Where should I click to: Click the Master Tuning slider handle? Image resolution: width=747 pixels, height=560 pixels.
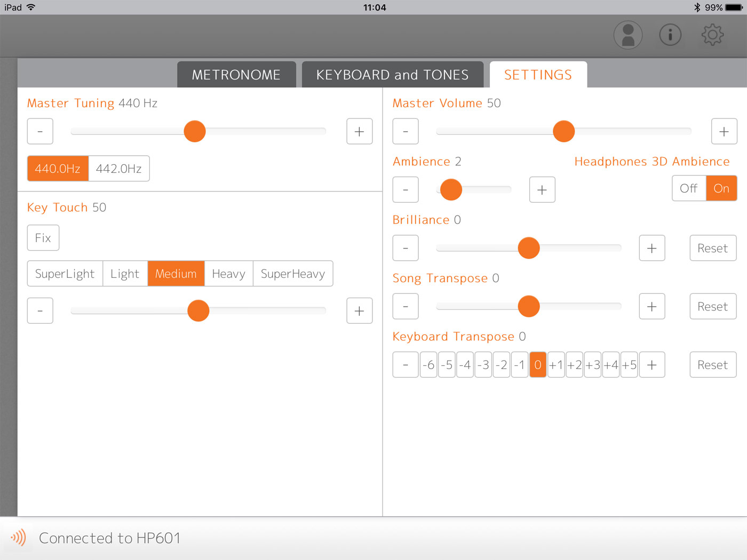pyautogui.click(x=195, y=131)
